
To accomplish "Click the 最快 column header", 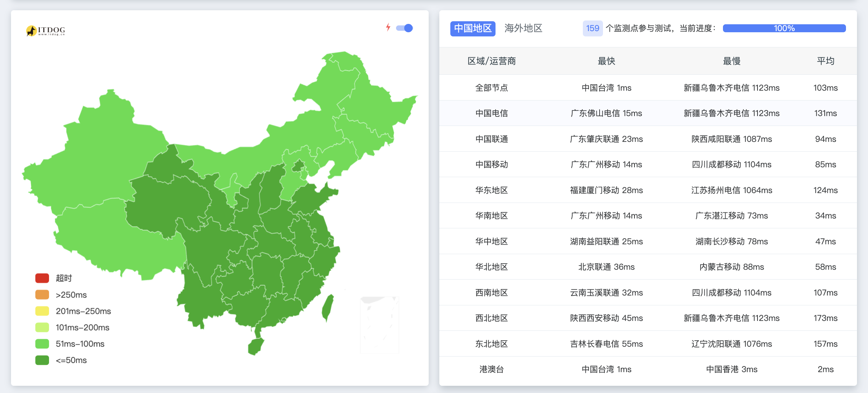I will pos(606,61).
